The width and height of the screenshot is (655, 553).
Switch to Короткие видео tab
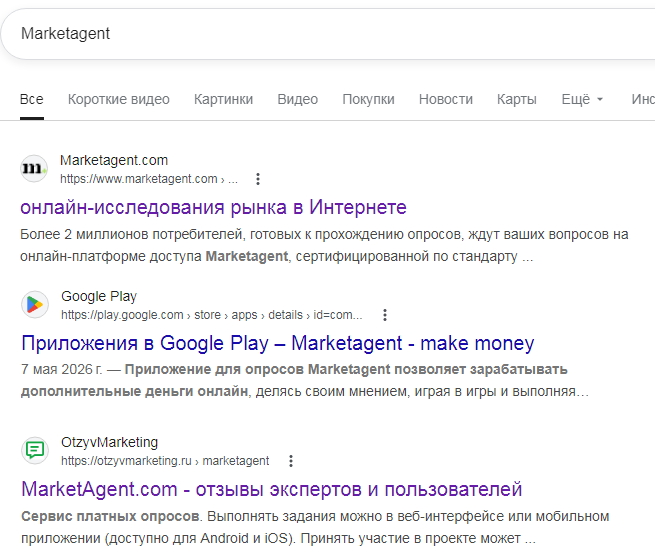(119, 99)
